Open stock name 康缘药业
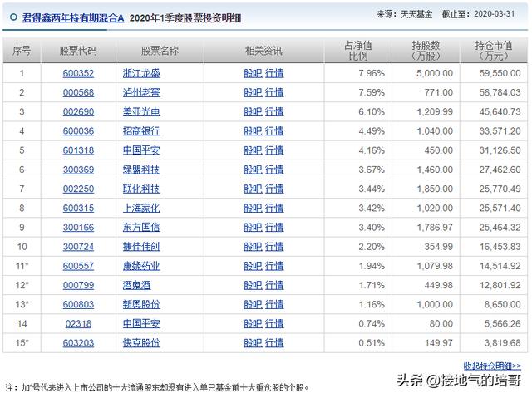This screenshot has height=398, width=532. click(x=141, y=266)
